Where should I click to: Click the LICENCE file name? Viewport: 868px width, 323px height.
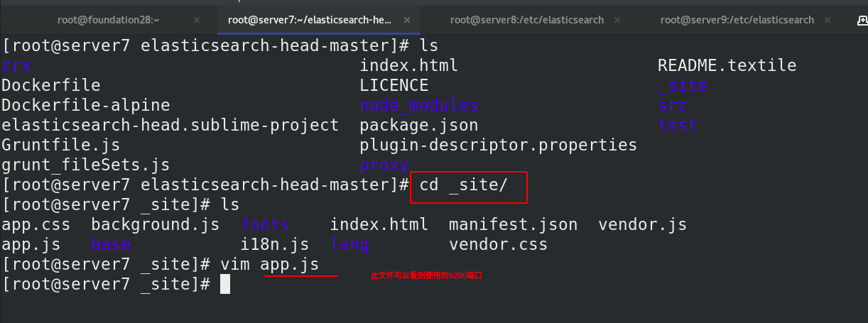coord(394,86)
